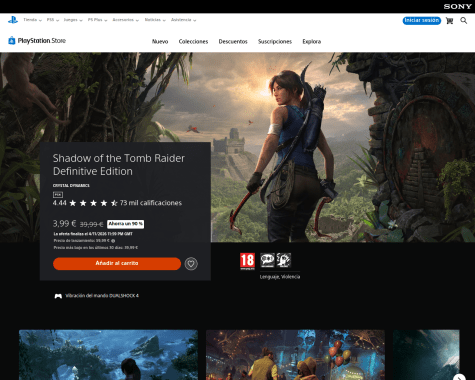
Task: Click the bad language content descriptor icon
Action: tap(267, 260)
